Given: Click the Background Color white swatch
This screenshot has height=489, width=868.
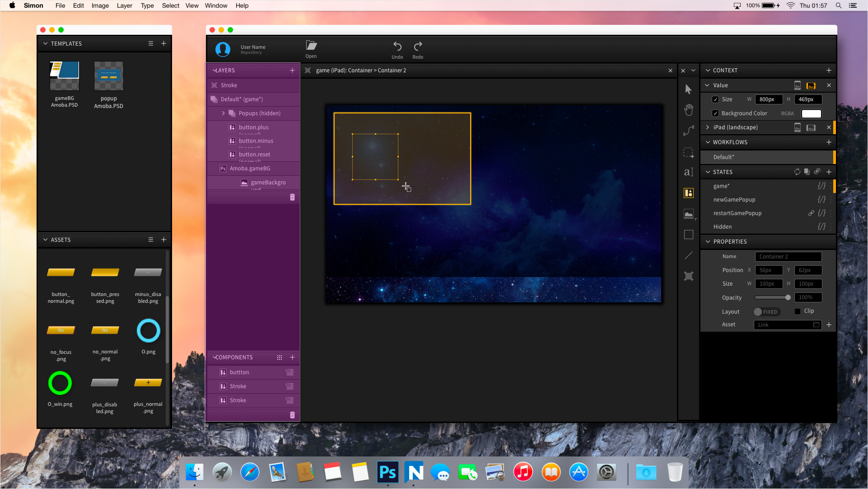Looking at the screenshot, I should (x=811, y=114).
